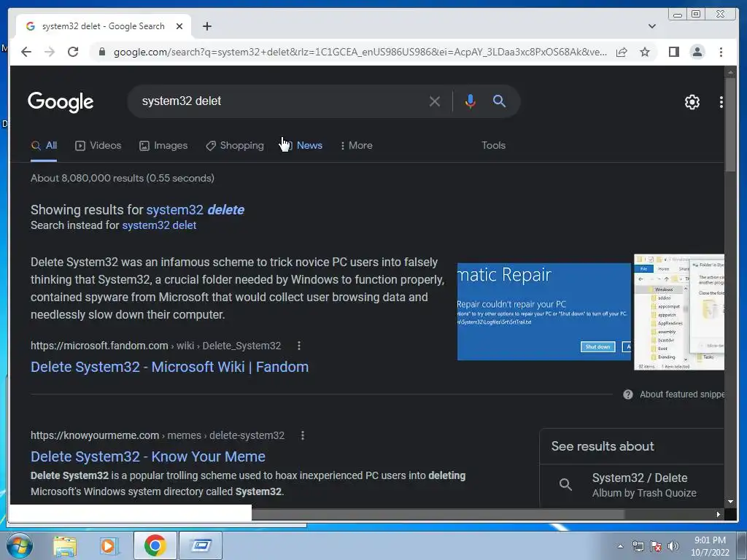Click About featured snippets help
This screenshot has width=747, height=560.
coord(673,394)
